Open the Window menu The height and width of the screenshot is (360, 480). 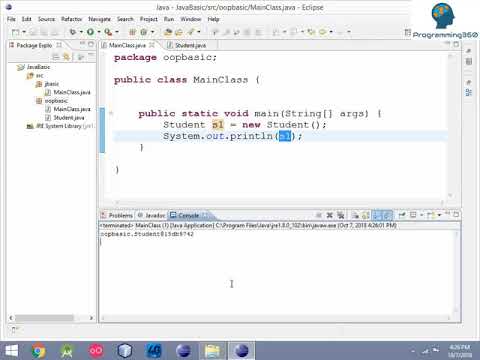coord(191,19)
